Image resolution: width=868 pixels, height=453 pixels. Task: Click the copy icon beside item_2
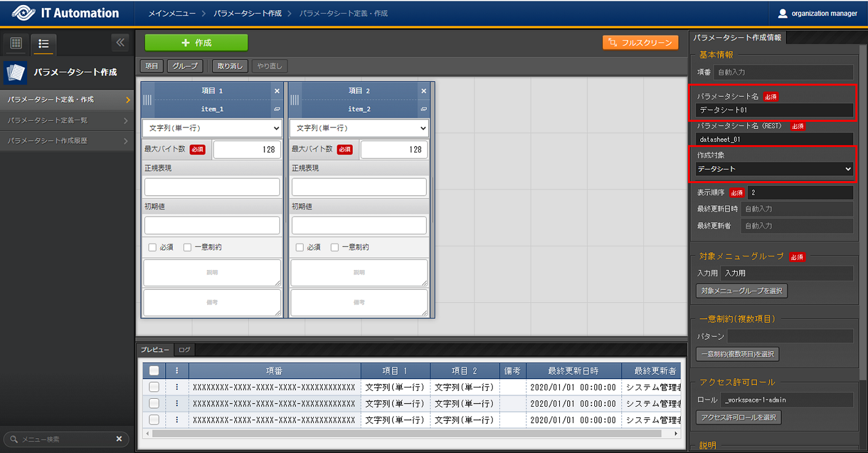click(x=424, y=109)
